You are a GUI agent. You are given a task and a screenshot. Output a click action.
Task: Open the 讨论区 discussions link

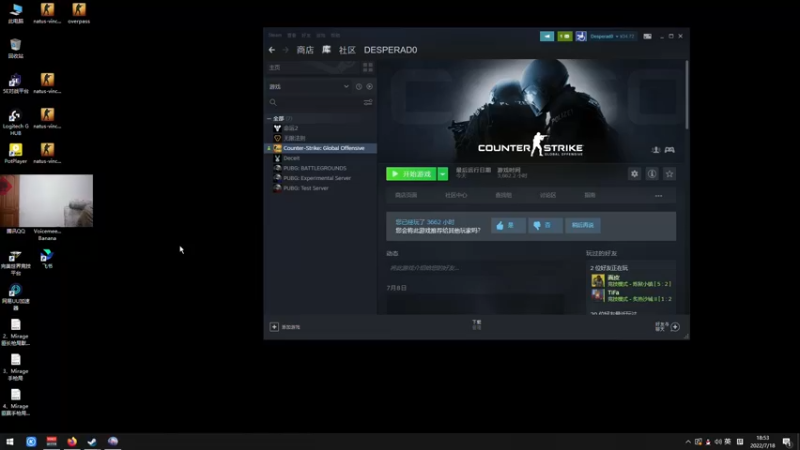(548, 195)
